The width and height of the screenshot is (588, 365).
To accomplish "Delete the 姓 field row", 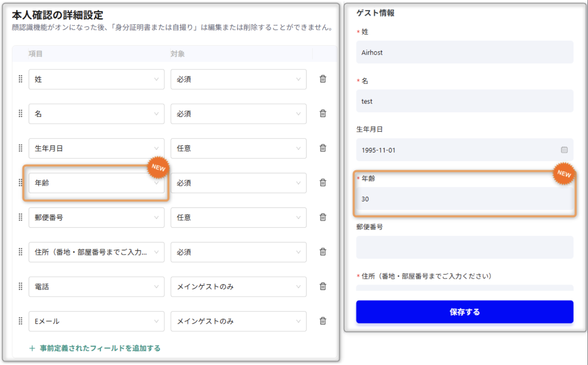I will [322, 79].
